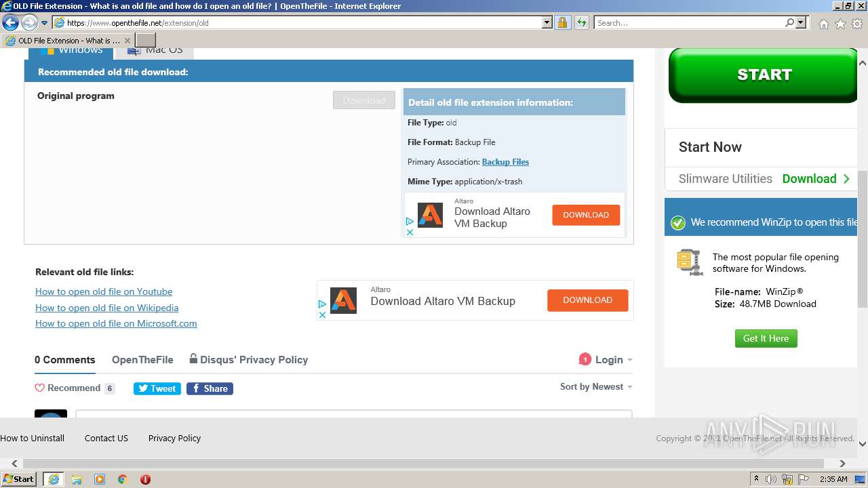Click DOWNLOAD in the small Altaro ad
Screen dimensions: 868x488
pyautogui.click(x=586, y=215)
